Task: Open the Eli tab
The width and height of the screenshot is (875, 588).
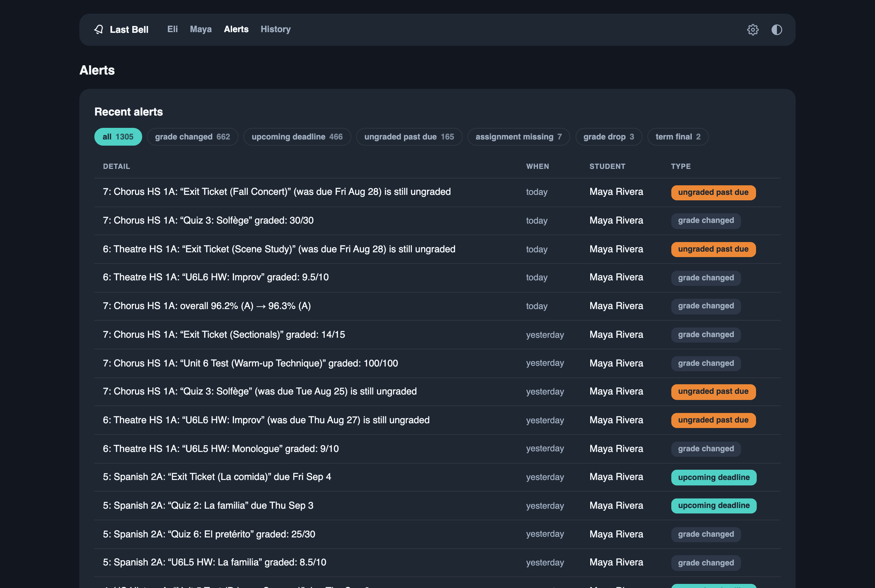Action: [173, 29]
